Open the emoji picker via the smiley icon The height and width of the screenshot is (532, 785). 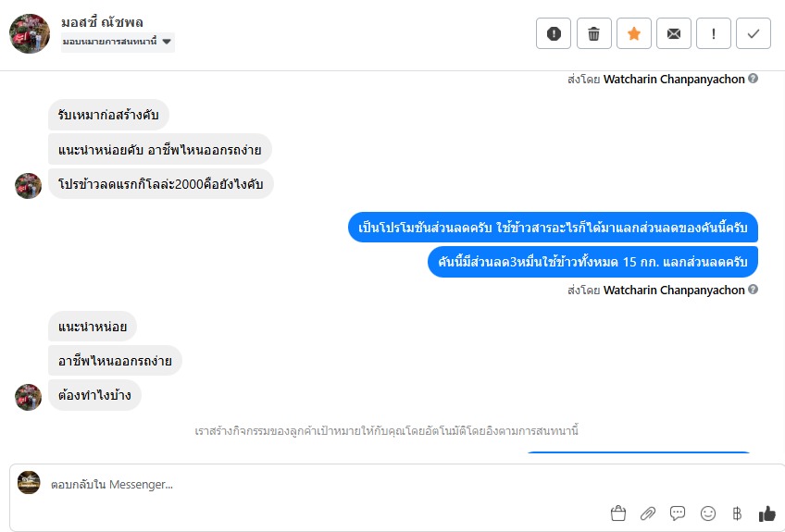tap(708, 513)
